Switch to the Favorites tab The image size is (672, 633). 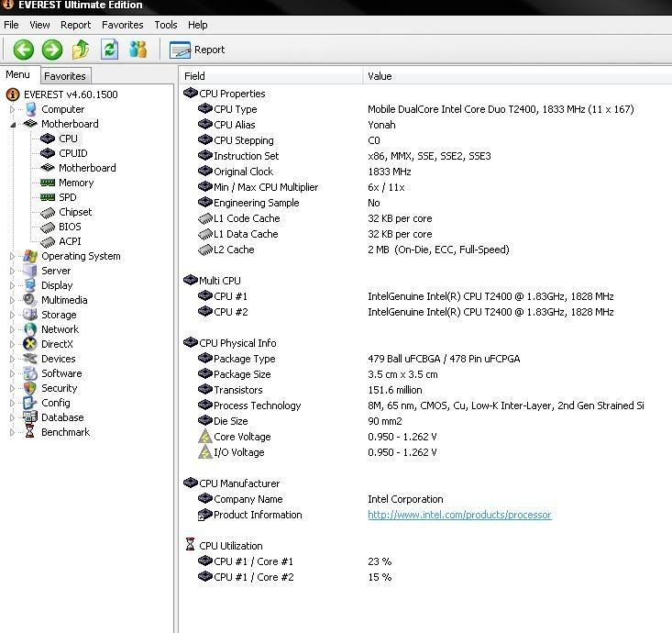pyautogui.click(x=65, y=76)
